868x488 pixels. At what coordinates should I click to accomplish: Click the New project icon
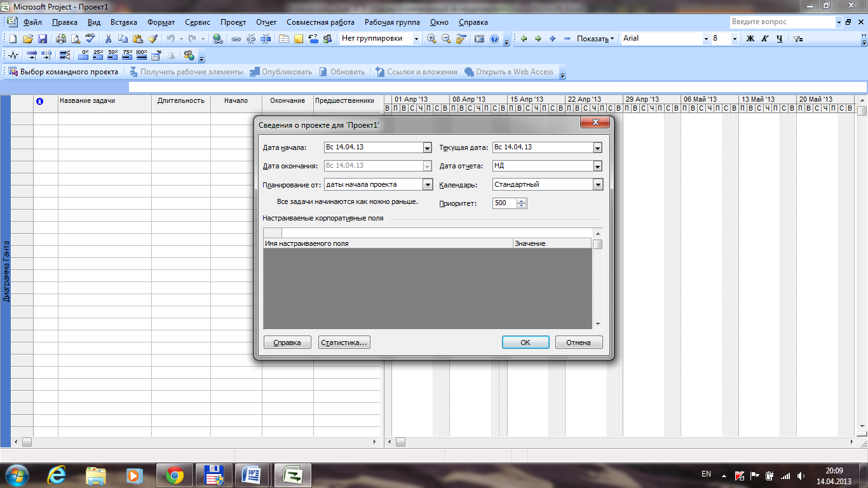13,39
